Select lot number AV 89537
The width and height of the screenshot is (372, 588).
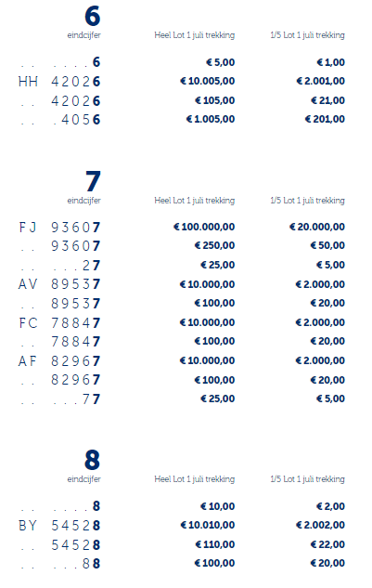tap(59, 284)
